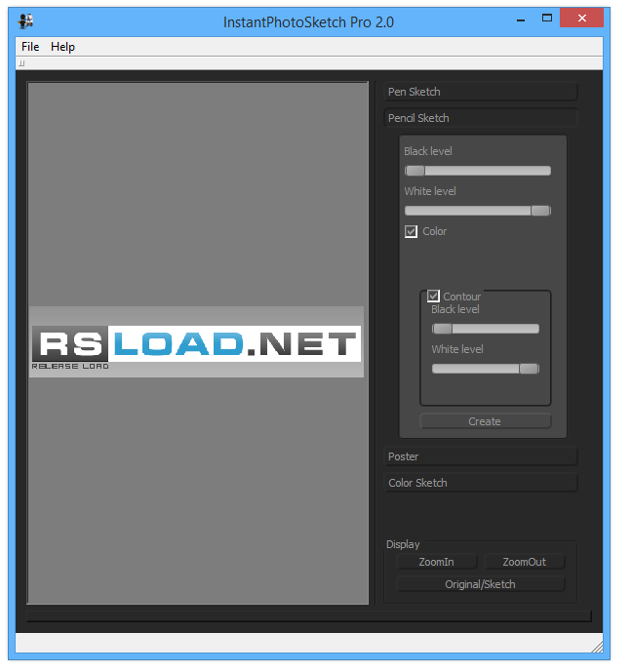Click the toolbar grip handle below the menu

point(21,63)
